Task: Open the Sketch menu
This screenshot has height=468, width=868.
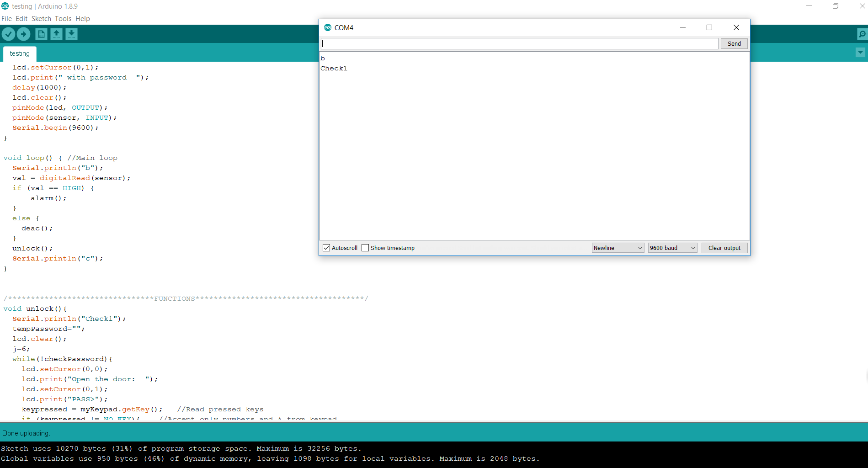Action: point(41,19)
